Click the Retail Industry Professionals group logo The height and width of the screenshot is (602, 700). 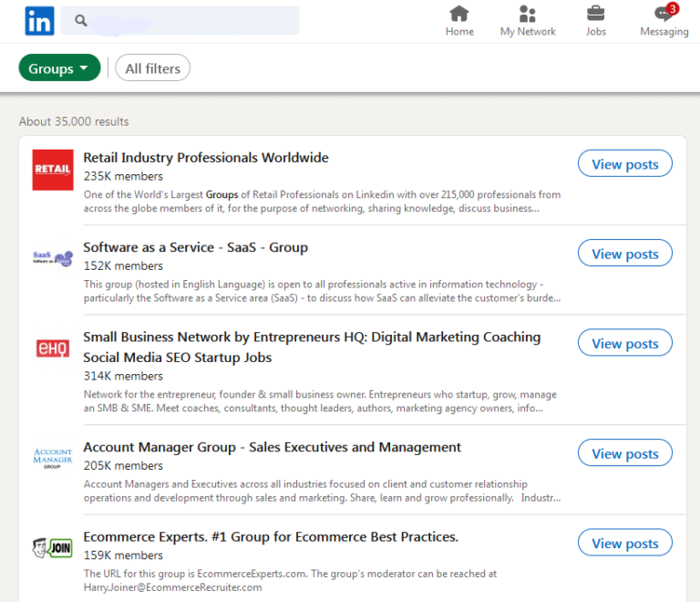(53, 170)
